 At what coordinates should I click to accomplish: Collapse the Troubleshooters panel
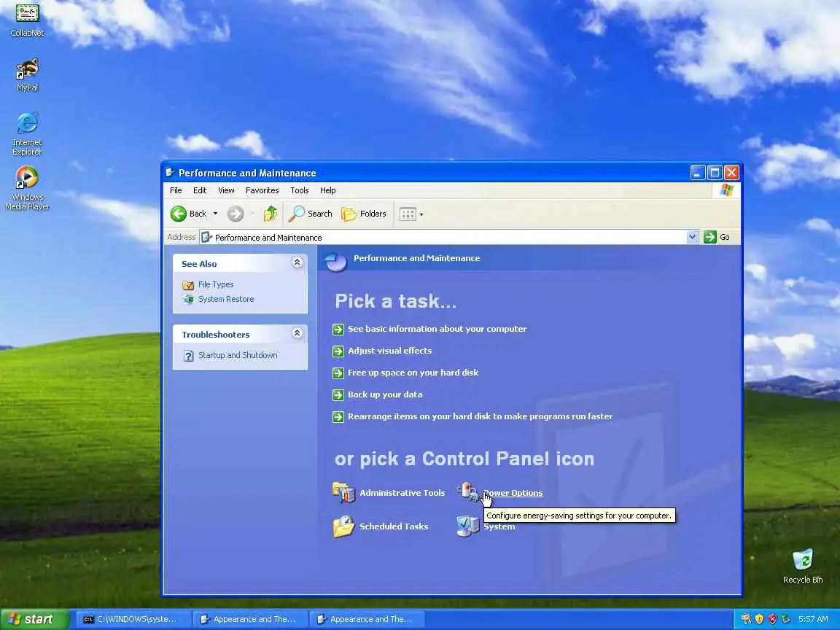297,333
